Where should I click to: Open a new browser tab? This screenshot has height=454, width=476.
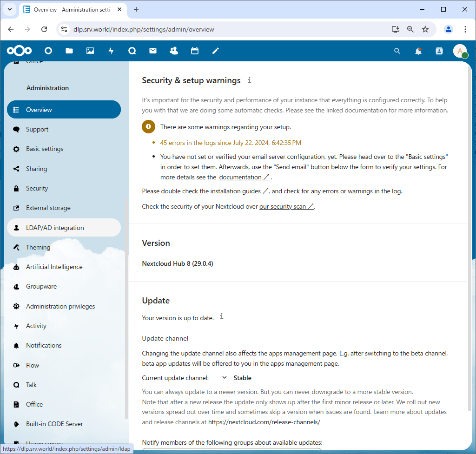click(x=136, y=9)
